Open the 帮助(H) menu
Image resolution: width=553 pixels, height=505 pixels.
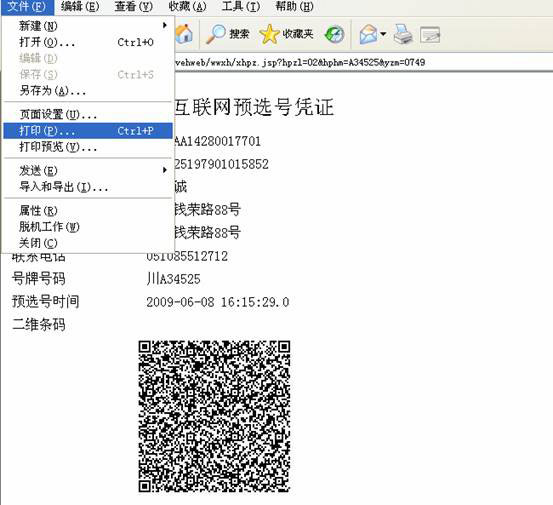pos(294,6)
